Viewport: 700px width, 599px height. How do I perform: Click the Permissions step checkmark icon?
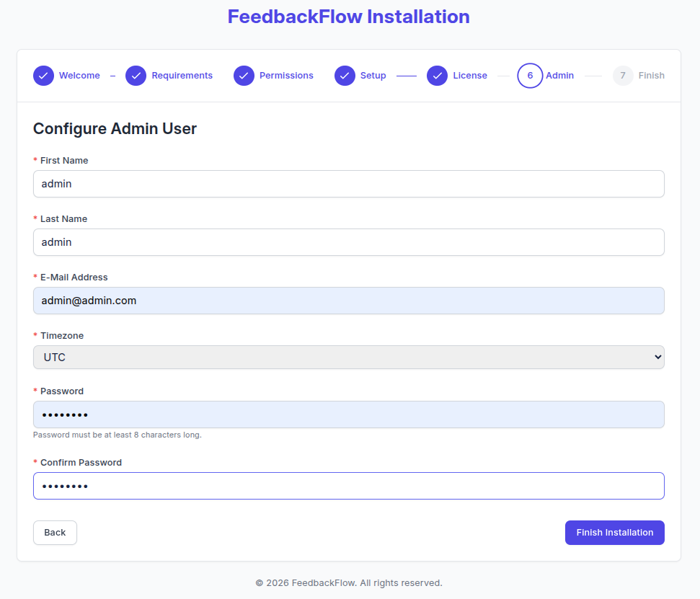244,76
